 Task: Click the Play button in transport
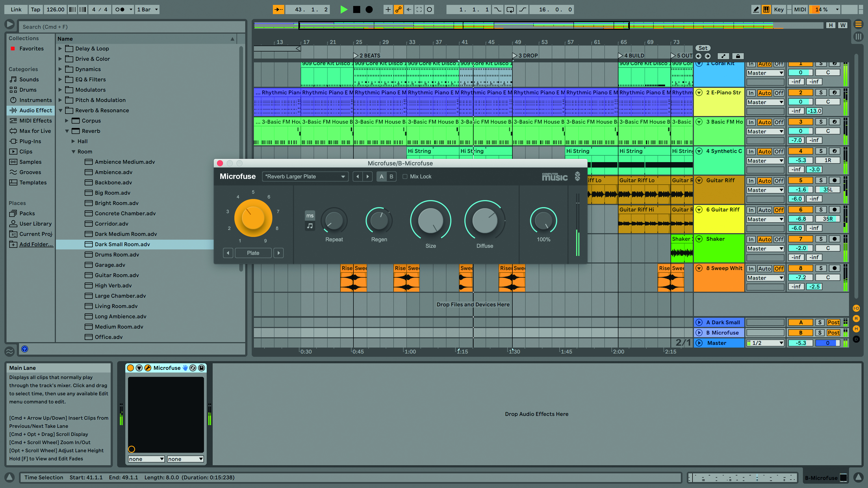tap(343, 9)
